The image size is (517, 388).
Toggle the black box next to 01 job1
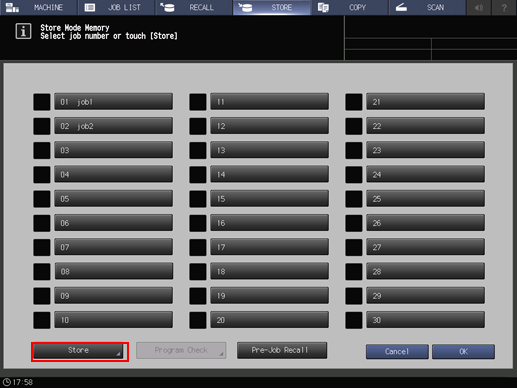point(42,102)
